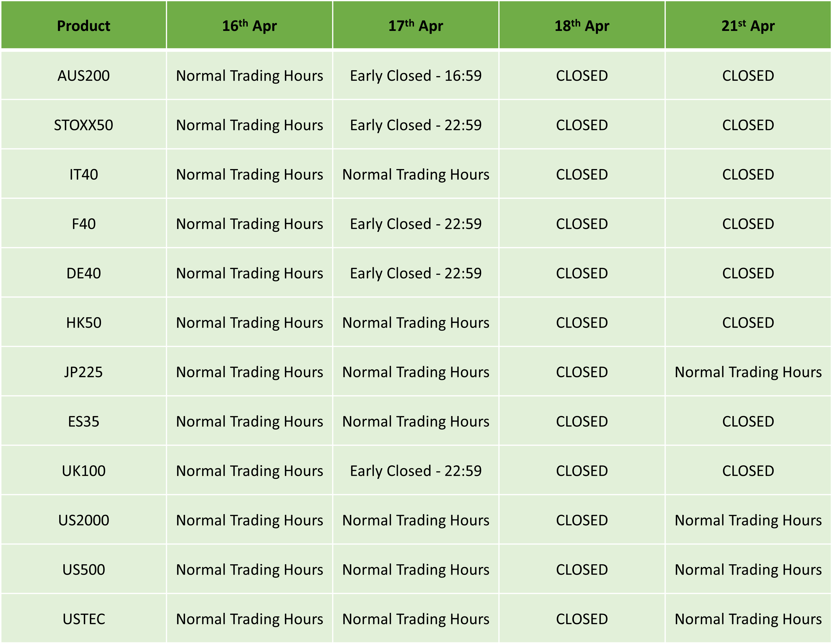Screen dimensions: 834x644
Task: Select the 16th Apr column header
Action: point(249,25)
